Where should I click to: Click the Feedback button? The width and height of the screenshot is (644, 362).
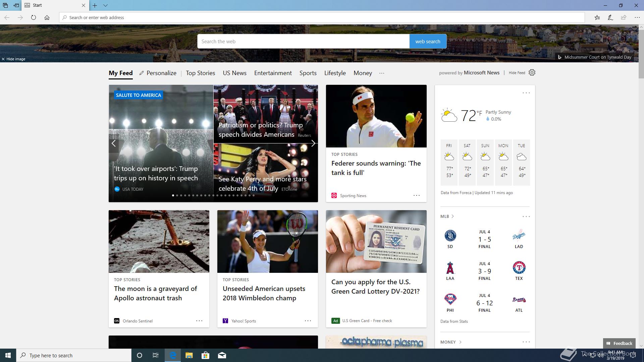pos(619,343)
